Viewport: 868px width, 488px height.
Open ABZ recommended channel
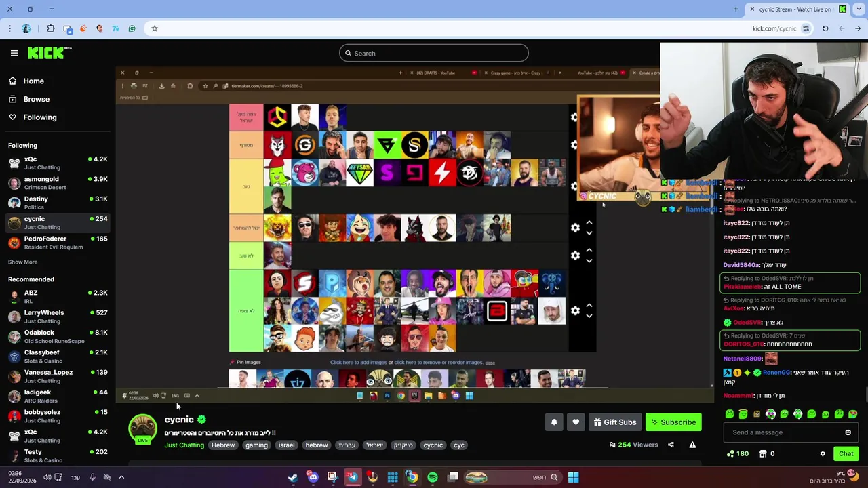click(58, 296)
